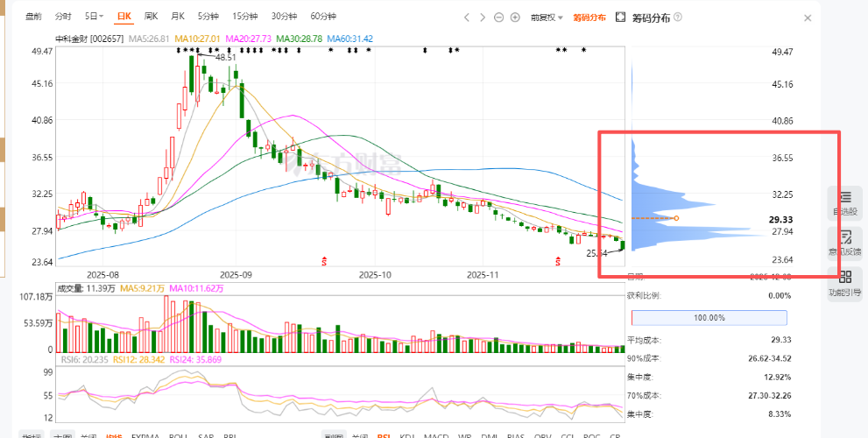
Task: Select the 月K tab
Action: pos(178,16)
